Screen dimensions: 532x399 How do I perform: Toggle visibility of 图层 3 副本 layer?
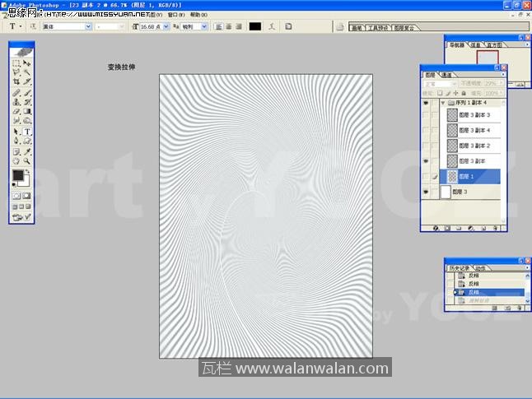pyautogui.click(x=426, y=161)
